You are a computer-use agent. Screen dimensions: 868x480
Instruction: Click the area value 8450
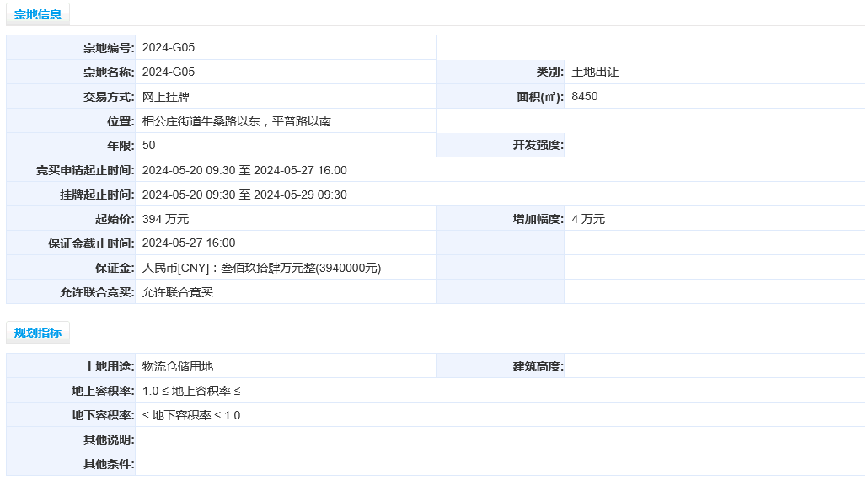tap(585, 96)
